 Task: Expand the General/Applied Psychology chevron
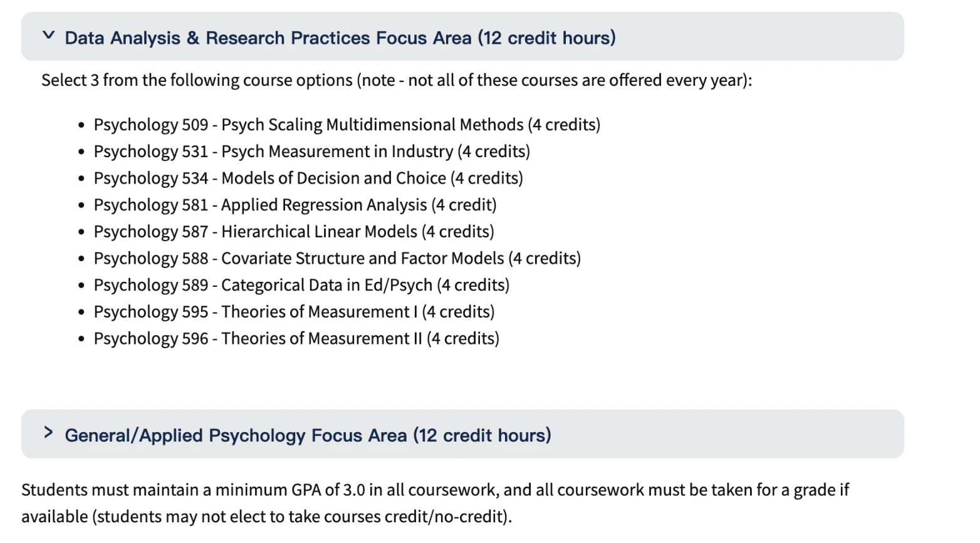48,433
